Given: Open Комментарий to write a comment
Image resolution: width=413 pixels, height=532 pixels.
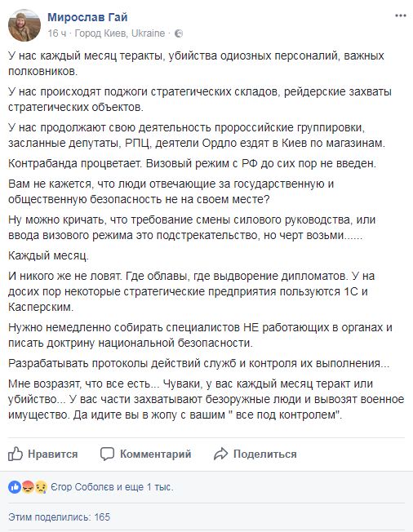Looking at the screenshot, I should coord(155,454).
